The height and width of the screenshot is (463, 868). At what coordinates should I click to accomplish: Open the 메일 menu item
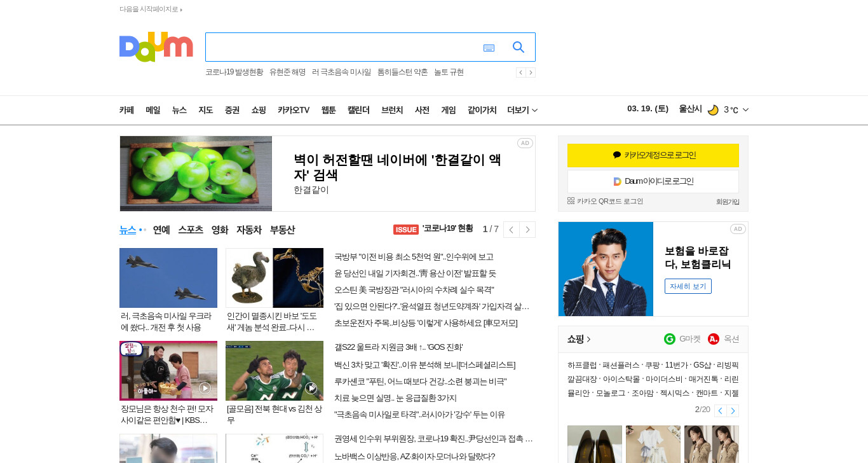[x=153, y=110]
